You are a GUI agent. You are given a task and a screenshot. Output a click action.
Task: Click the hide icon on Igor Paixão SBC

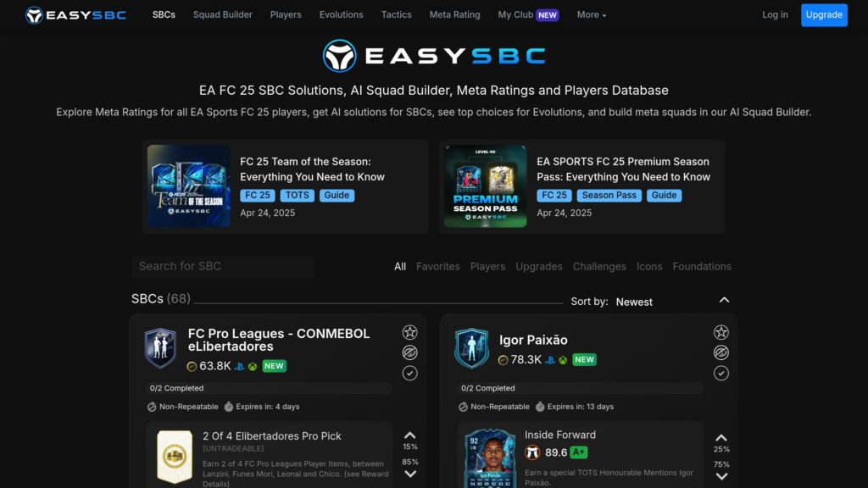point(721,352)
